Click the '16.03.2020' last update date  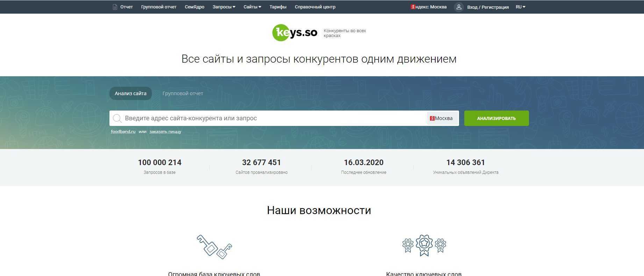tap(364, 162)
